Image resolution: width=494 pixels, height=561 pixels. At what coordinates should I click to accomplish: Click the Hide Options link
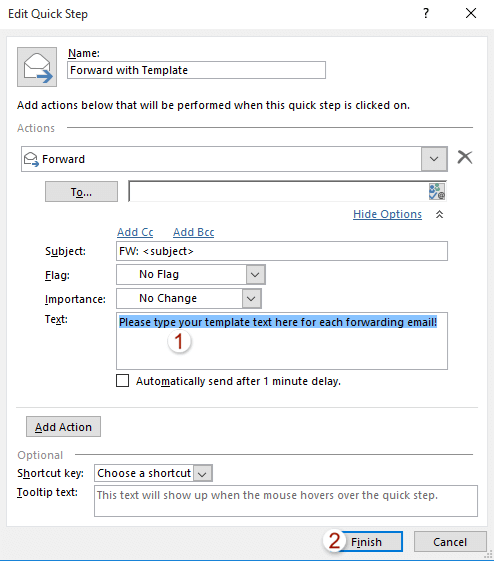(387, 214)
